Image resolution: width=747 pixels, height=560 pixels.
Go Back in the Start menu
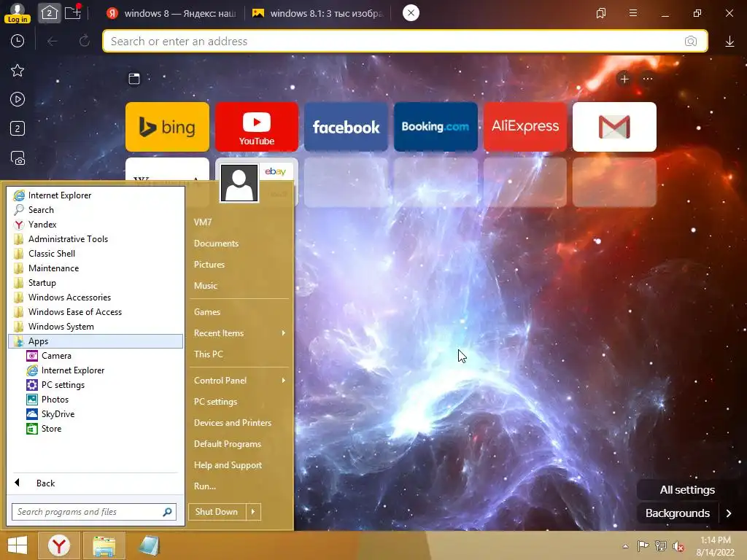click(x=46, y=483)
